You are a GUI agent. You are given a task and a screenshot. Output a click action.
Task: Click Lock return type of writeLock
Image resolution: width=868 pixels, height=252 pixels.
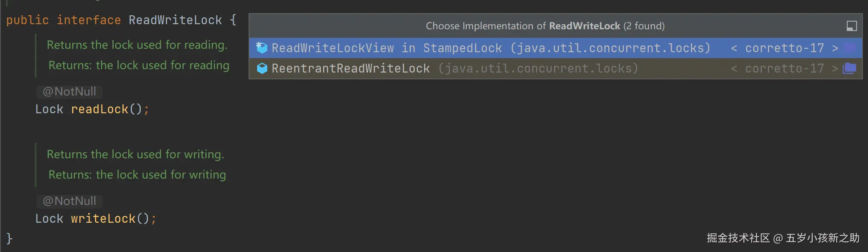coord(49,219)
